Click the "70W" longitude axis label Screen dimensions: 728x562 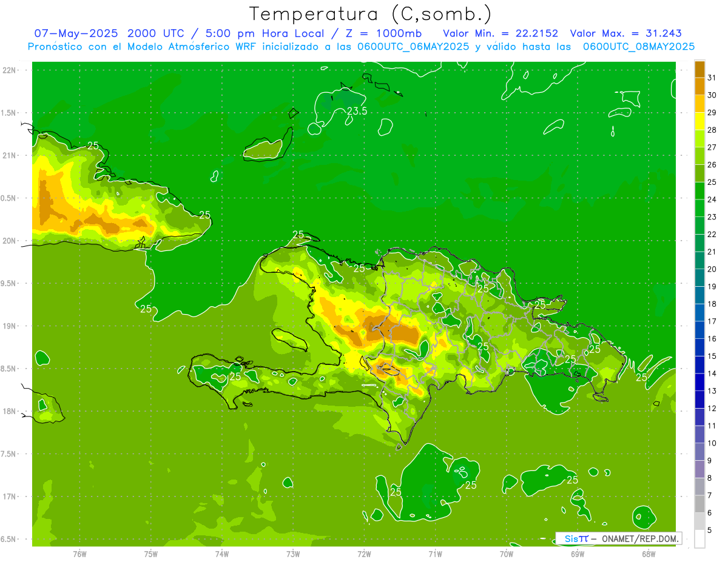click(x=507, y=554)
